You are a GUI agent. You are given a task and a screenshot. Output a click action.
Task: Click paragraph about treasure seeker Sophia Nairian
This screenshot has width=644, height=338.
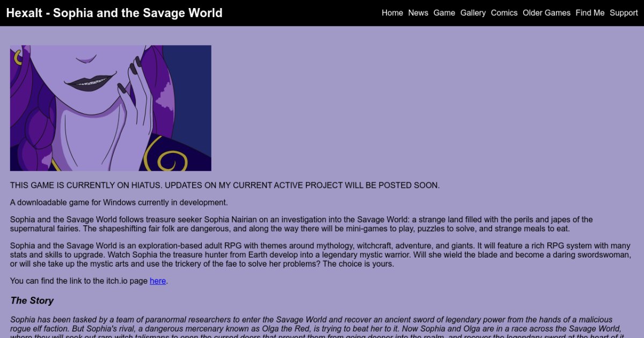301,224
